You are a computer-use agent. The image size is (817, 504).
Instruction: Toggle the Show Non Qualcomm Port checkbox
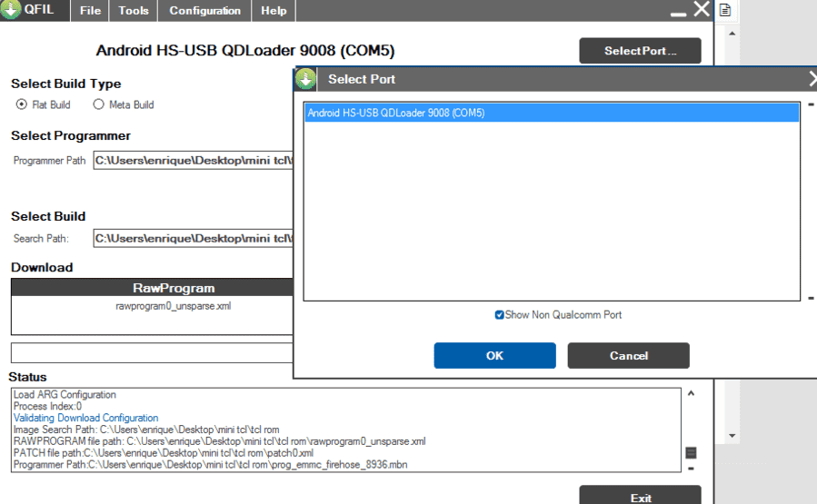(x=499, y=315)
